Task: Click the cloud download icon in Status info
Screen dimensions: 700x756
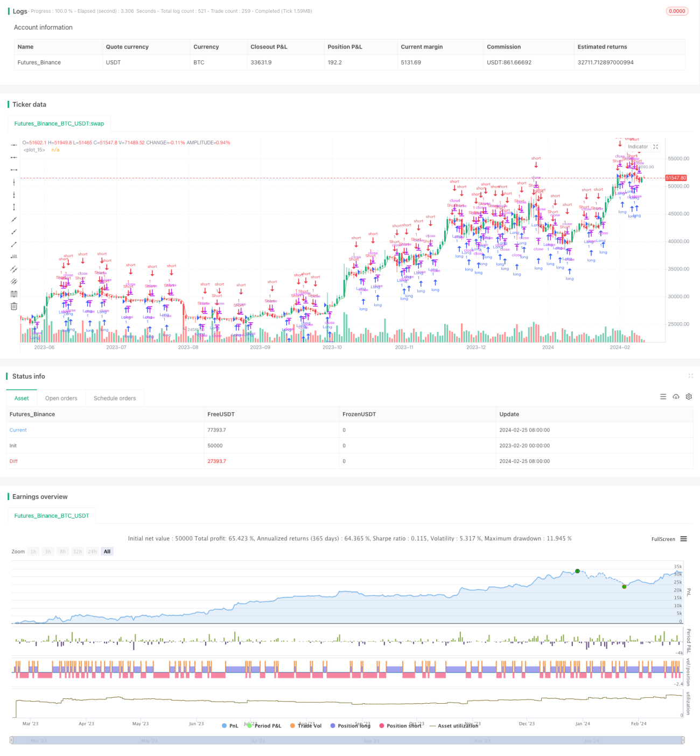Action: pos(676,397)
